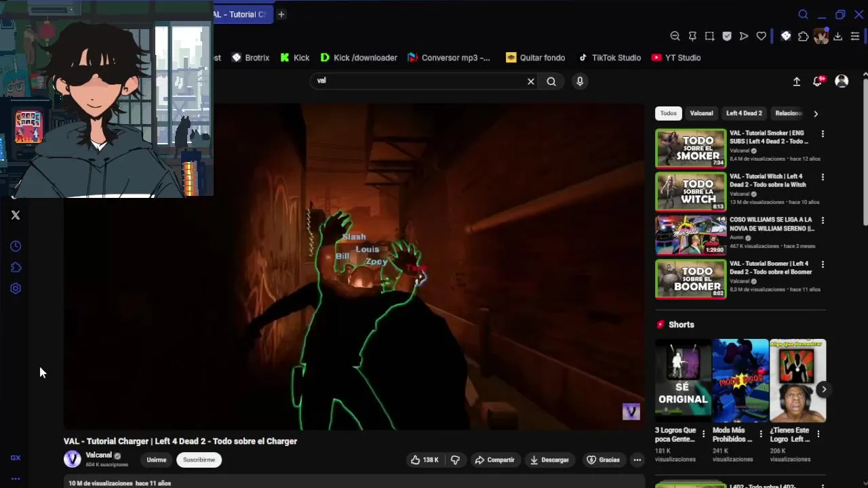Image resolution: width=868 pixels, height=488 pixels.
Task: Open options for '¿Tienes Este Logro' short
Action: click(818, 434)
